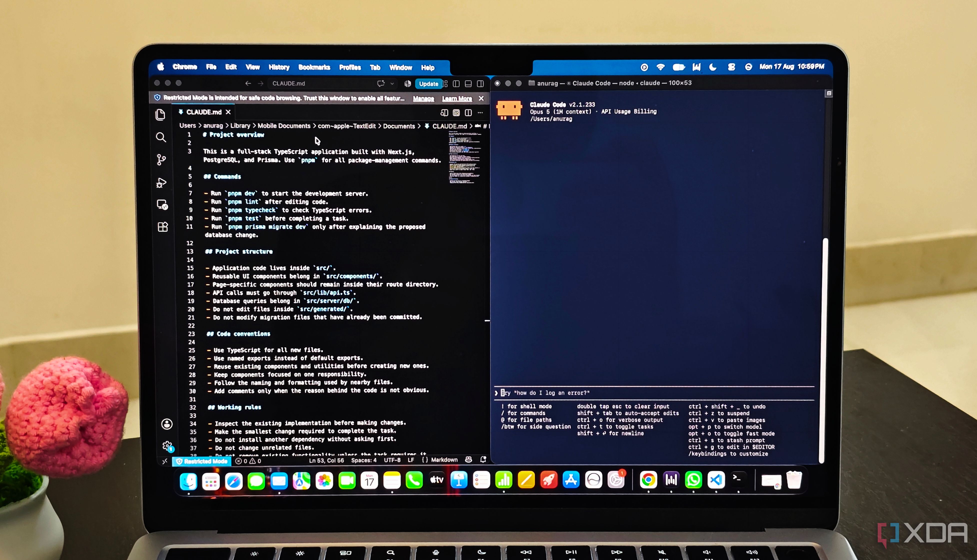Show errors and warnings in the Problems panel
This screenshot has width=977, height=560.
(248, 461)
